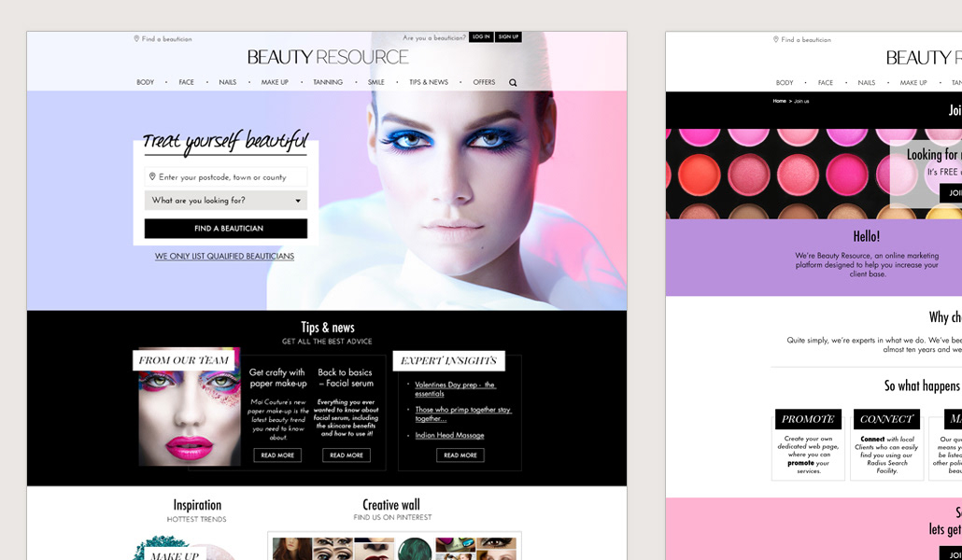Image resolution: width=962 pixels, height=560 pixels.
Task: Click the Pinterest image strip thumbnail
Action: 394,549
